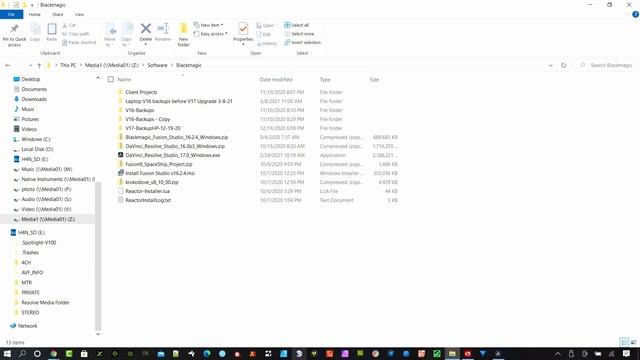The image size is (640, 360).
Task: Open the Action Center notification icon
Action: tap(627, 353)
